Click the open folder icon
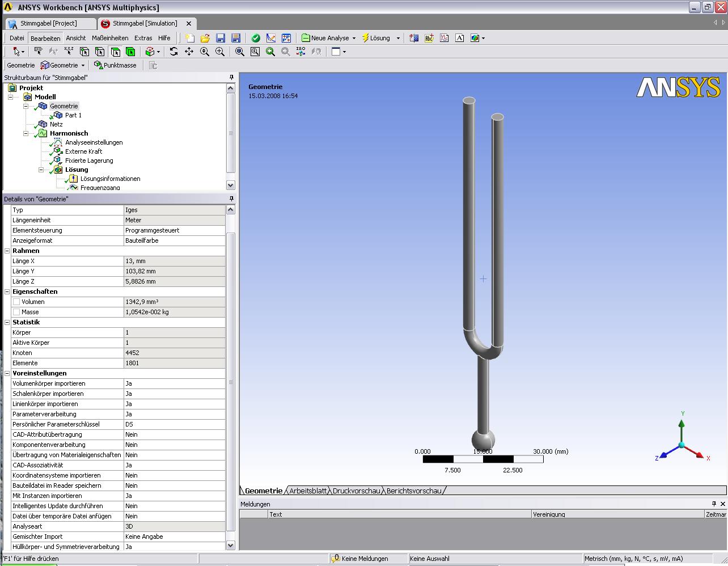The image size is (728, 566). pos(205,38)
